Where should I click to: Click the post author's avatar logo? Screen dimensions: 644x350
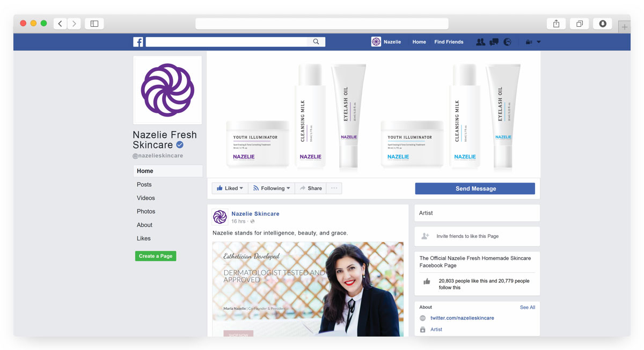[x=220, y=217]
